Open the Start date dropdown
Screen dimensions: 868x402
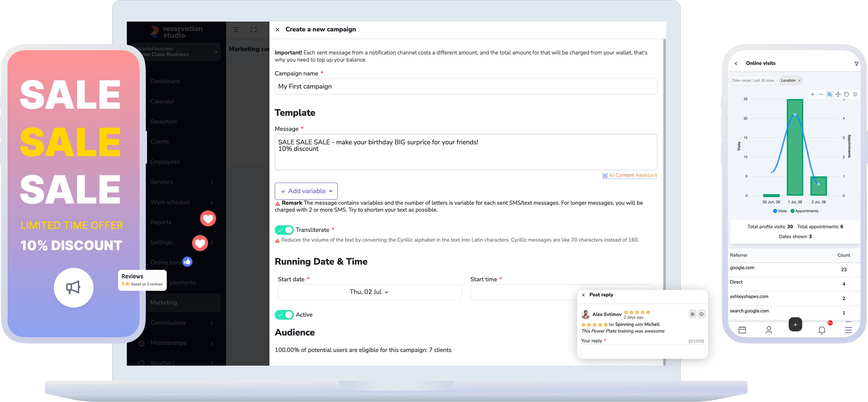click(x=369, y=292)
